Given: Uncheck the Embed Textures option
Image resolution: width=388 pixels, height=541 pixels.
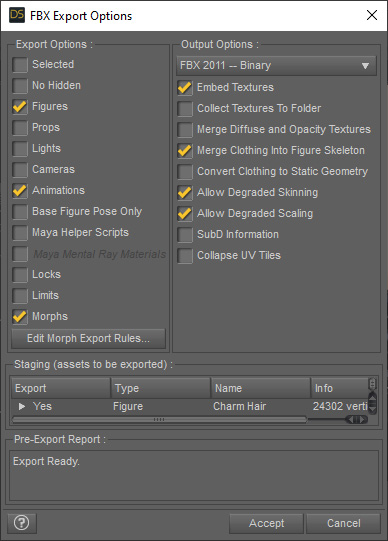Looking at the screenshot, I should 185,88.
